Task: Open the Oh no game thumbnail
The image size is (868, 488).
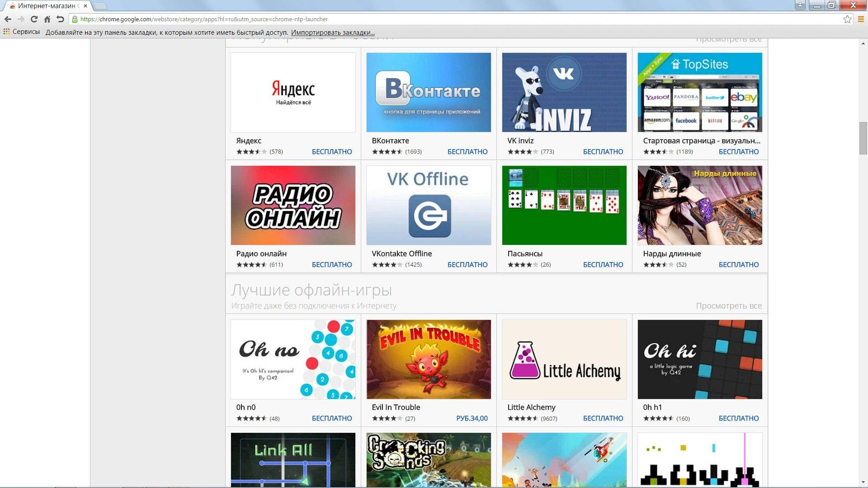Action: 293,359
